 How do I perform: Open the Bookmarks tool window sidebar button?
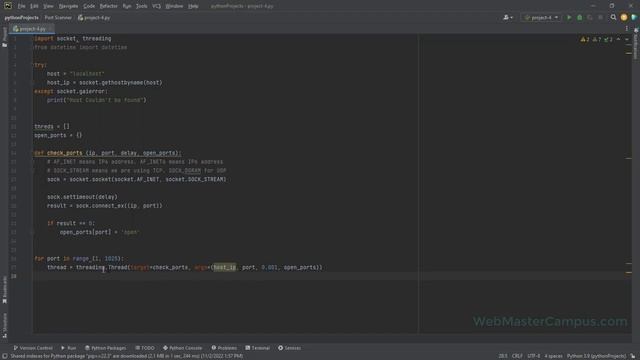click(4, 289)
